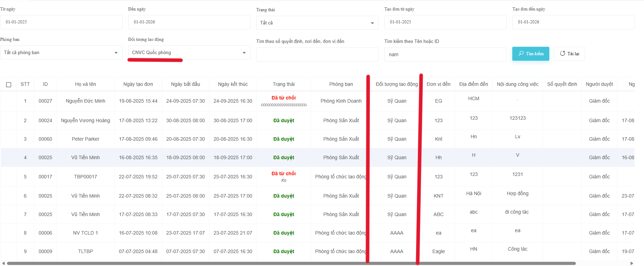Click the horizontal scrollbar right arrow

(631, 263)
